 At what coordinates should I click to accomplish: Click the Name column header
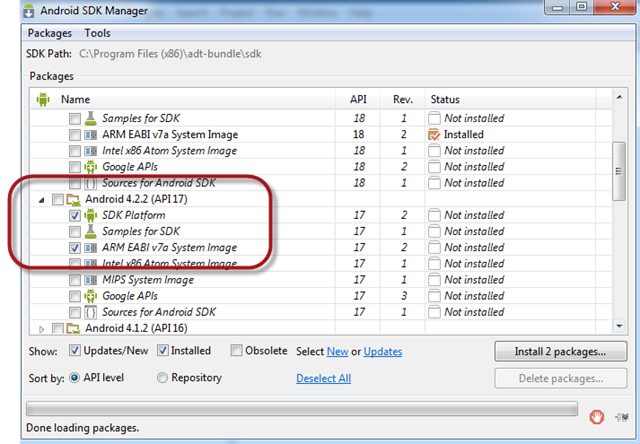click(x=76, y=100)
